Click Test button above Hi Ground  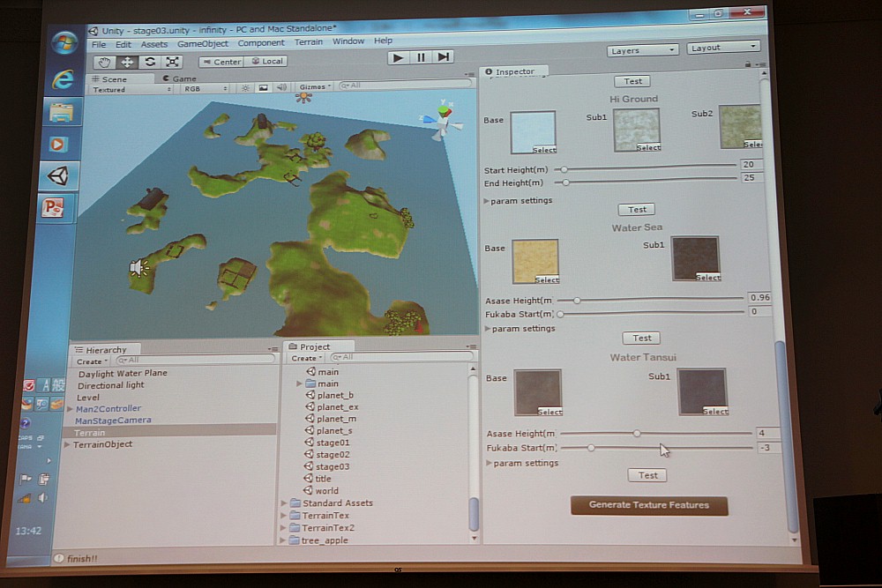[x=632, y=81]
